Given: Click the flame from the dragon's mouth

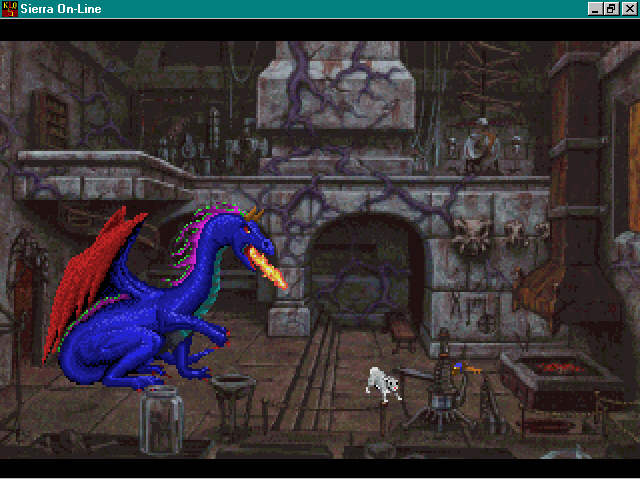Looking at the screenshot, I should 267,267.
